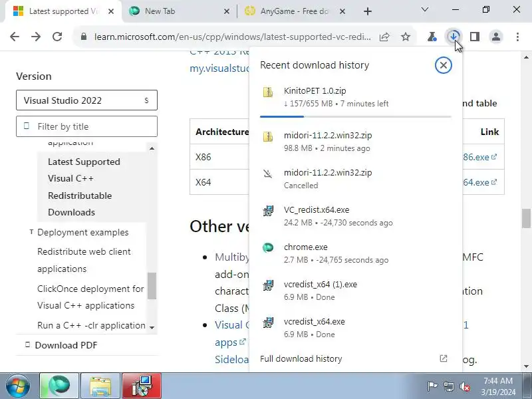This screenshot has height=399, width=532.
Task: Open Redistribute web client applications
Action: pos(84,260)
